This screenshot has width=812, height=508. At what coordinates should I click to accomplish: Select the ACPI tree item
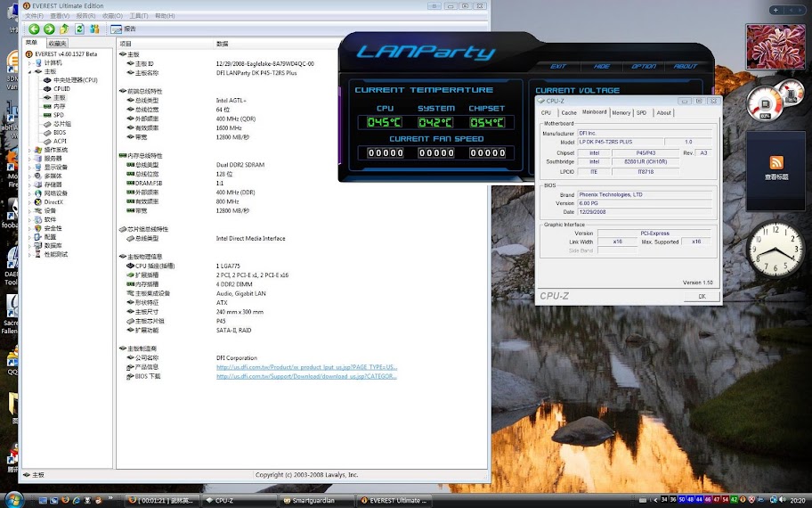pos(55,141)
